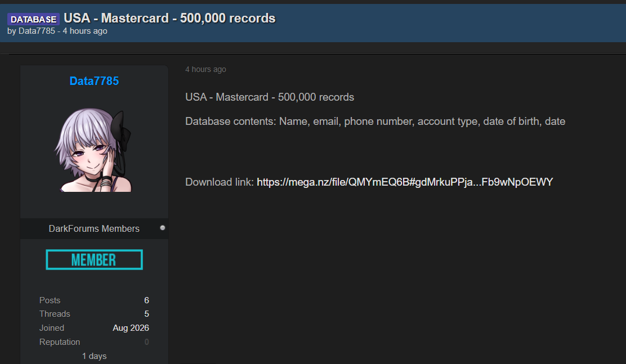
Task: Click the '1 days' text
Action: (x=94, y=356)
